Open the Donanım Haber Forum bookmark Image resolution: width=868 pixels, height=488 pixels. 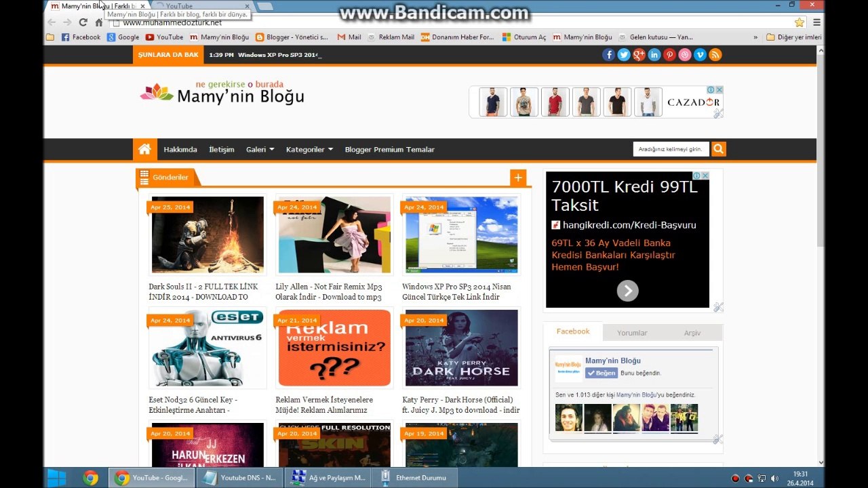point(457,37)
